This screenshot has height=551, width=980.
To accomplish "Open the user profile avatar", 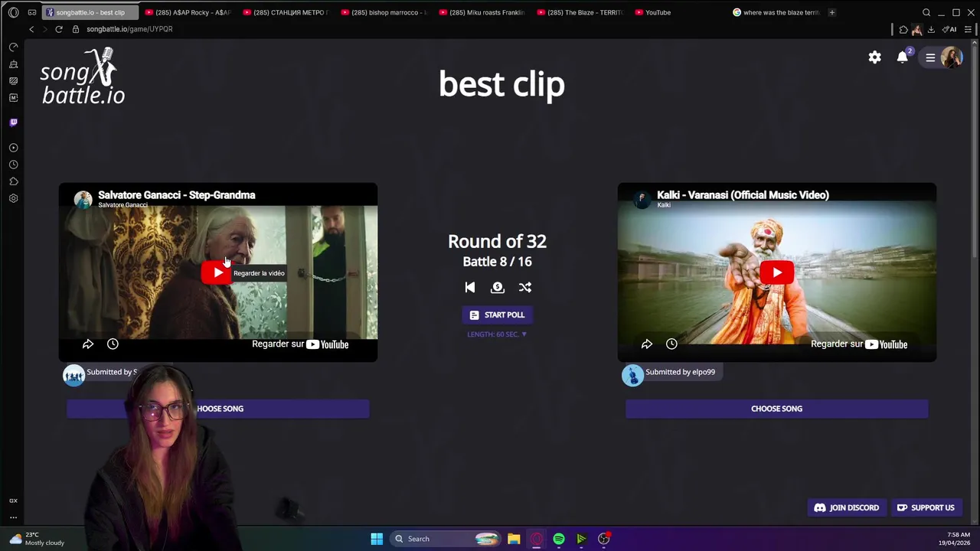I will [952, 57].
